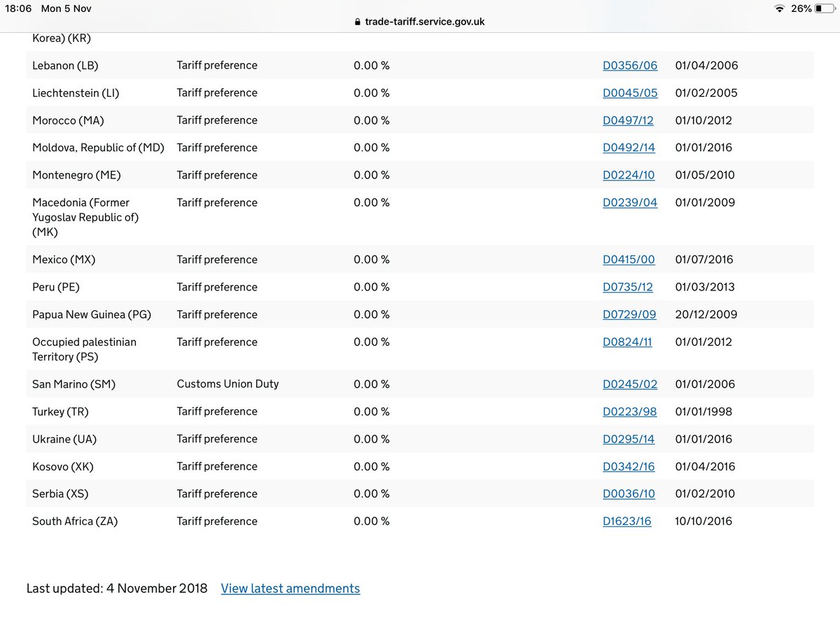Open regulation D0224/10 for Montenegro

[x=629, y=174]
